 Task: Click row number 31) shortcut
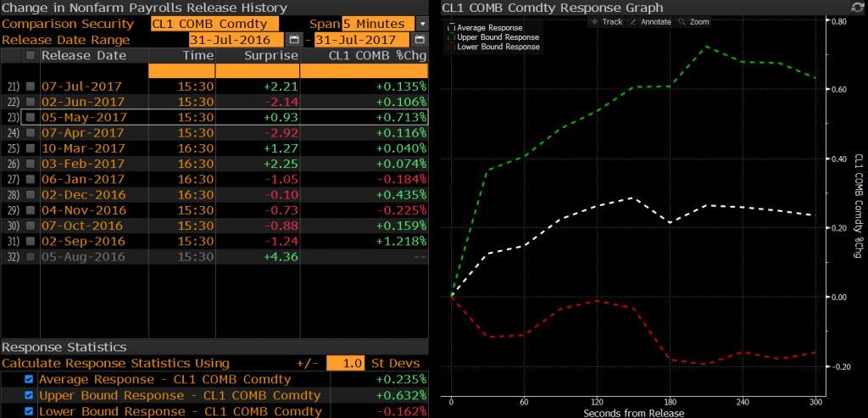coord(14,242)
